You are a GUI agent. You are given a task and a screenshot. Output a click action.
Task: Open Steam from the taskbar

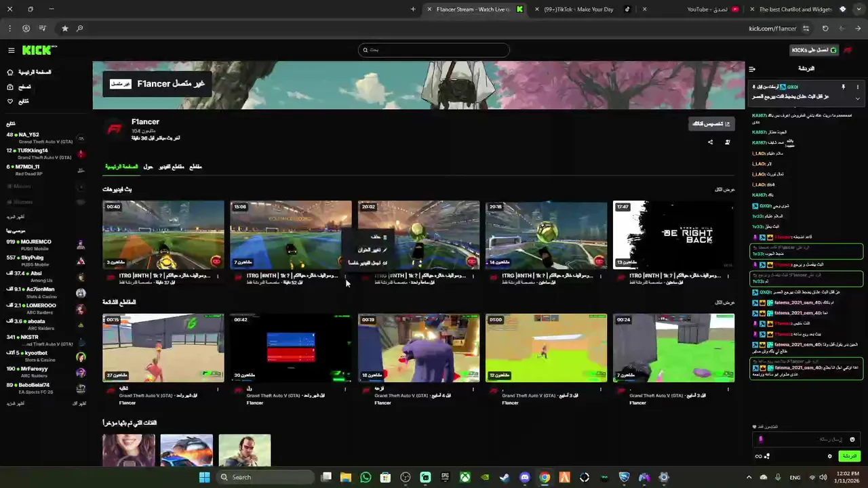505,477
